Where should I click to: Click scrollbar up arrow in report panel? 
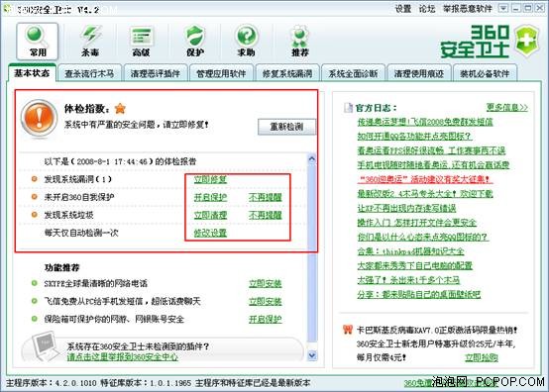[311, 159]
